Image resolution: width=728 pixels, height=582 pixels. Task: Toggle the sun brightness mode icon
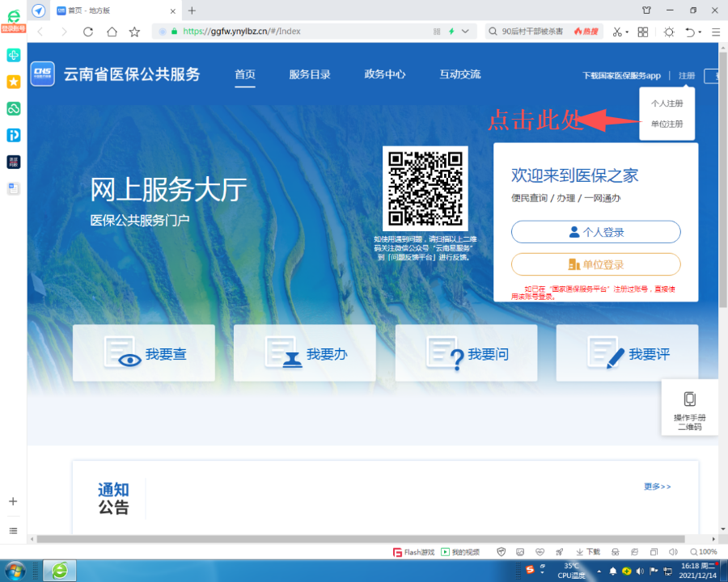point(668,32)
